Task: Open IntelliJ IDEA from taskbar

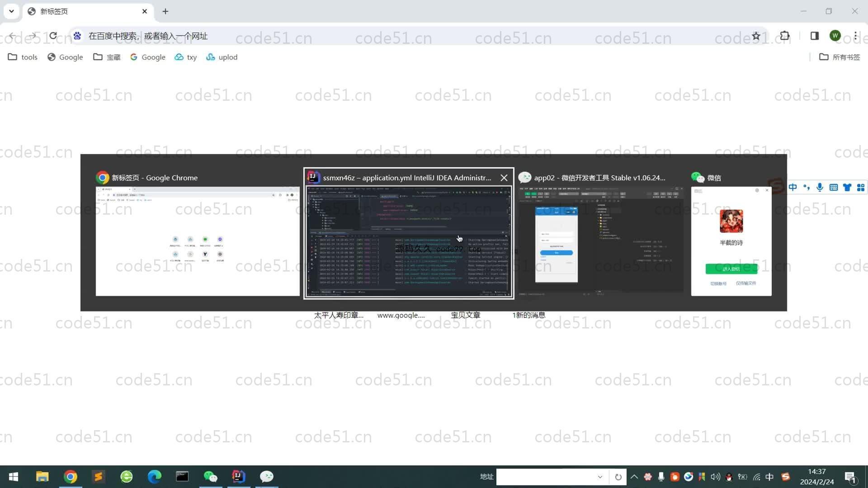Action: click(x=239, y=477)
